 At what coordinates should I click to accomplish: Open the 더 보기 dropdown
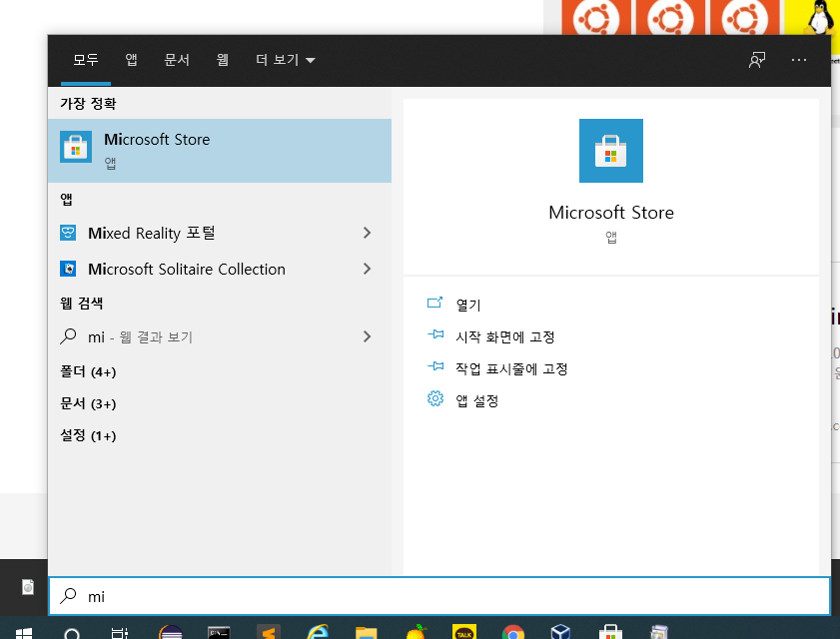285,60
